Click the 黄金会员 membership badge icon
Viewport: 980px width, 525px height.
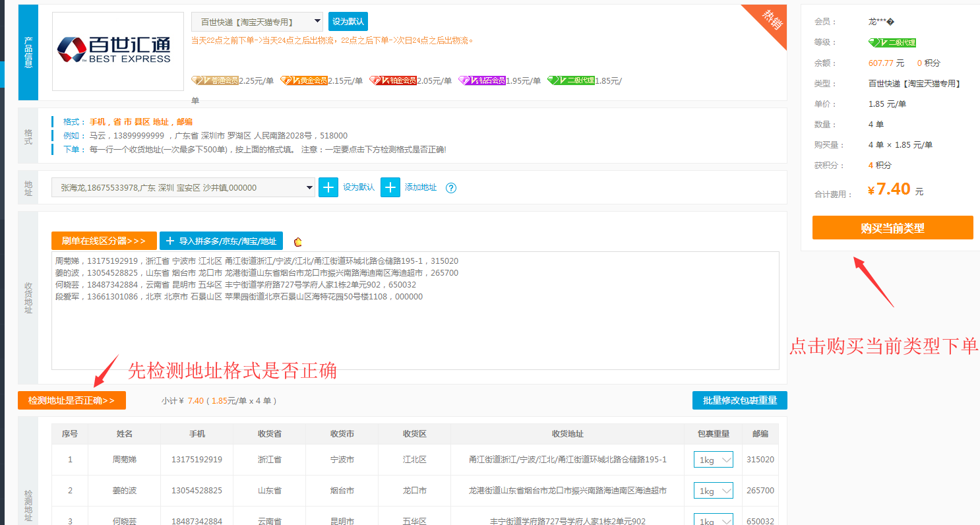pos(304,80)
